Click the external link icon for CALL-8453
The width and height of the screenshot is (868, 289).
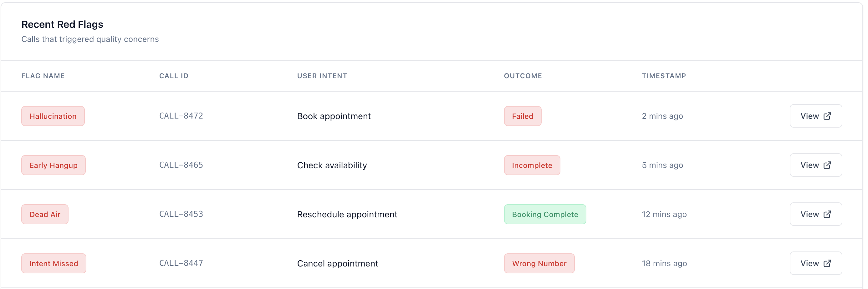(x=827, y=214)
